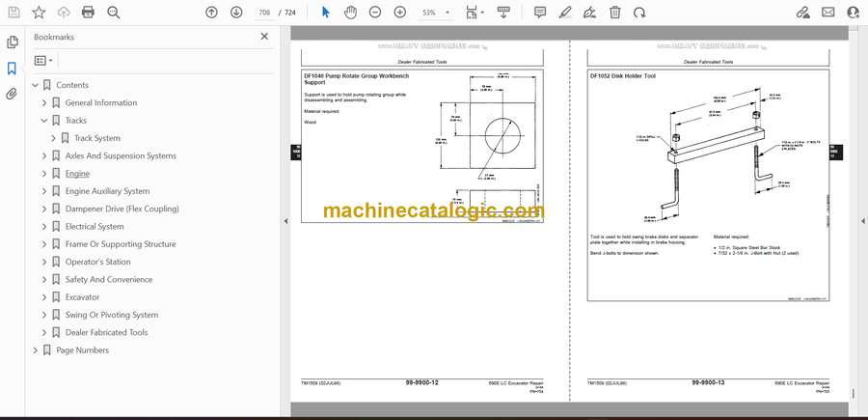Open the General Information bookmark label

point(101,103)
